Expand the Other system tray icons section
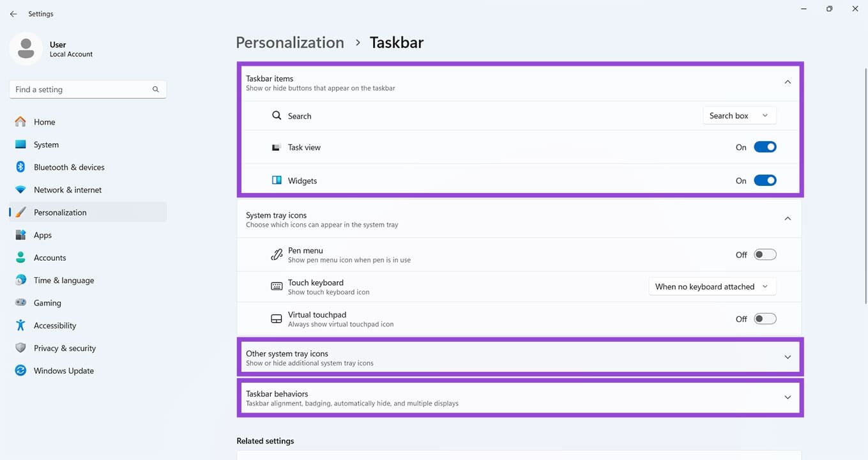This screenshot has height=460, width=868. click(x=788, y=357)
